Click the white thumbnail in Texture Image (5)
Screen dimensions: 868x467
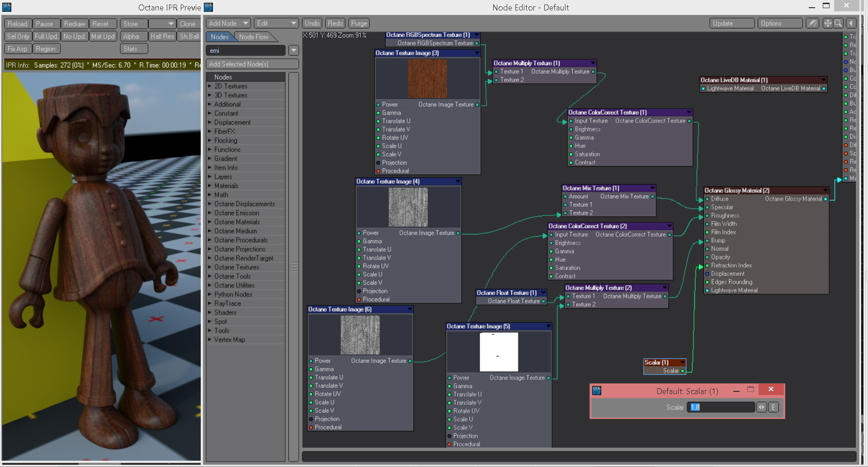[499, 352]
